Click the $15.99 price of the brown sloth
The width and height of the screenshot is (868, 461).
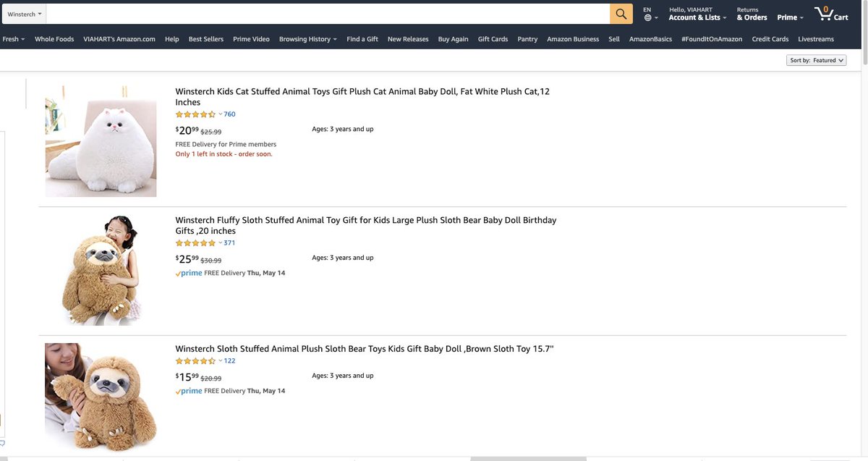tap(187, 377)
